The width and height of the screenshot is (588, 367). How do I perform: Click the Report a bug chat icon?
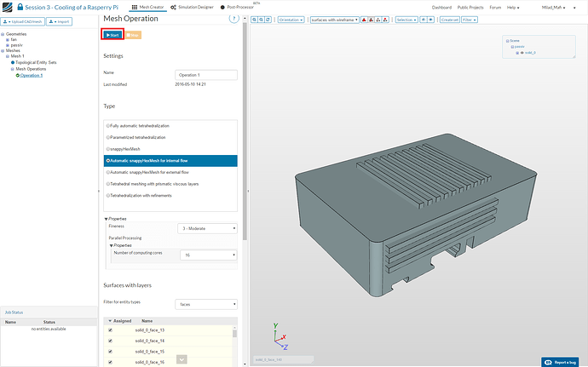[548, 361]
